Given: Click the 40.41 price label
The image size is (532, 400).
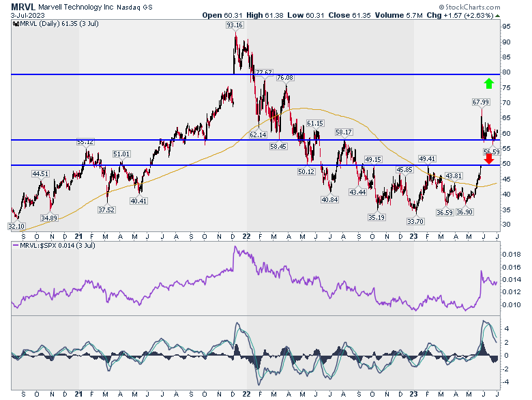Looking at the screenshot, I should tap(138, 201).
